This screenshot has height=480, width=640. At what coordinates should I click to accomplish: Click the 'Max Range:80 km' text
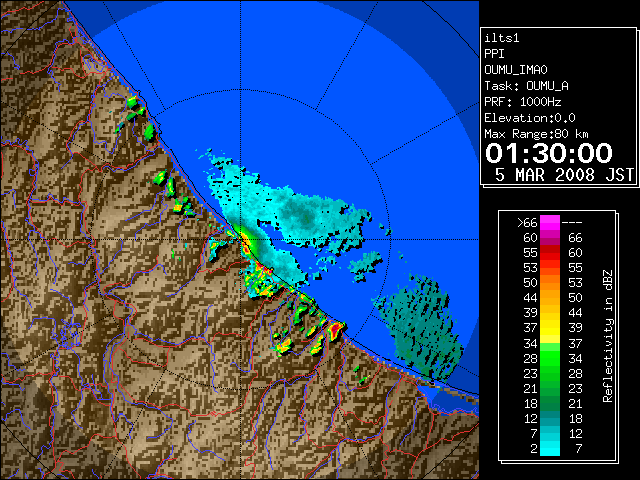[x=536, y=134]
